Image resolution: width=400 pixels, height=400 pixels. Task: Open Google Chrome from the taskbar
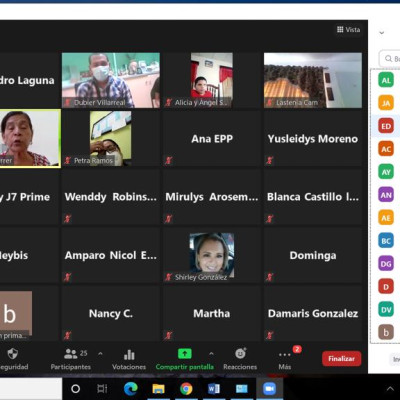tap(186, 389)
